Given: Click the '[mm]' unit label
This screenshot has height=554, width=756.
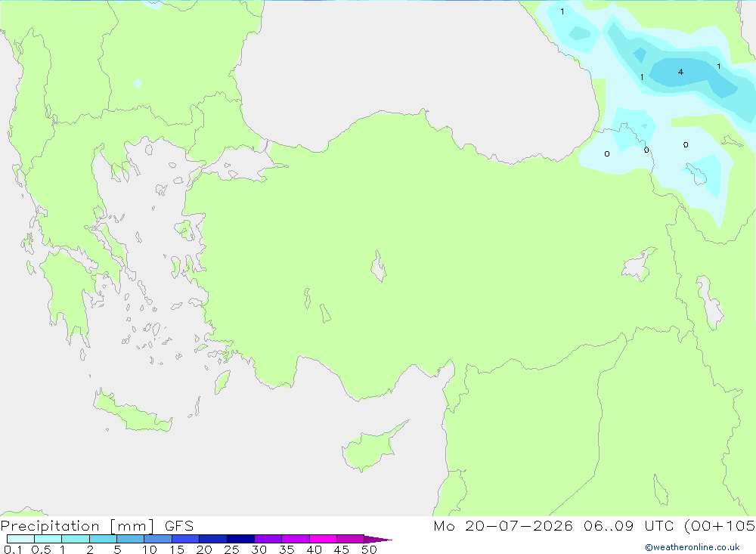Looking at the screenshot, I should 132,526.
